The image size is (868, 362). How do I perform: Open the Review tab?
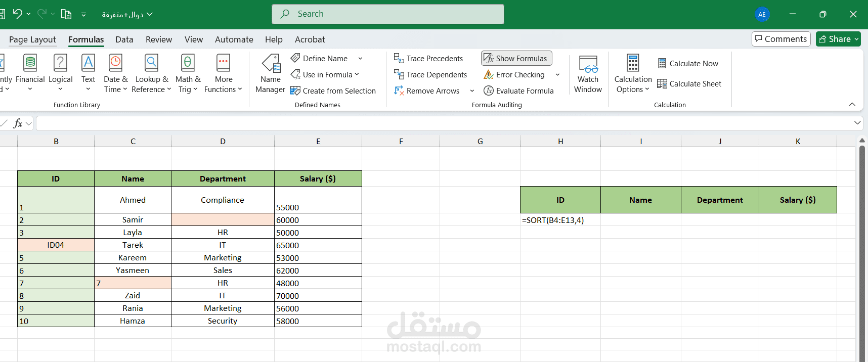(x=159, y=39)
